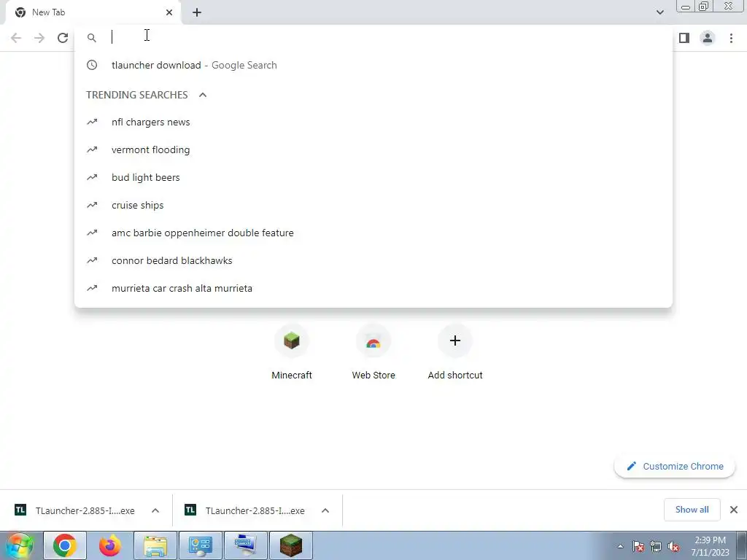Click the Add shortcut plus tile
Image resolution: width=747 pixels, height=560 pixels.
[x=455, y=352]
